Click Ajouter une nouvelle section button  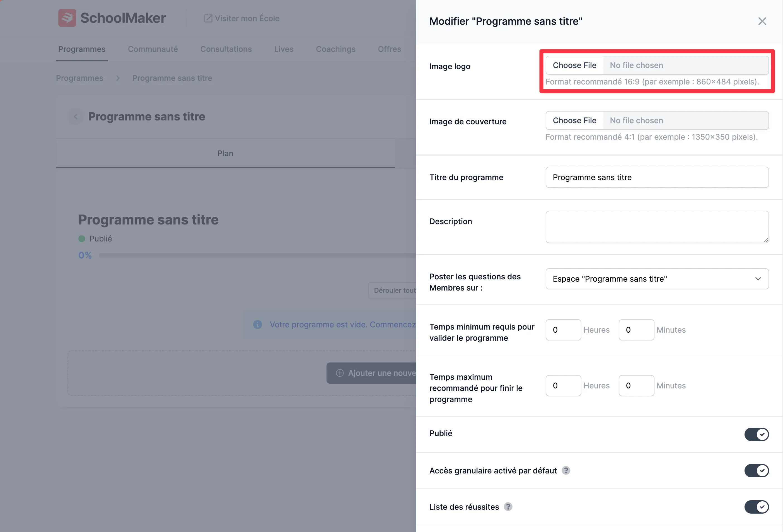point(371,373)
